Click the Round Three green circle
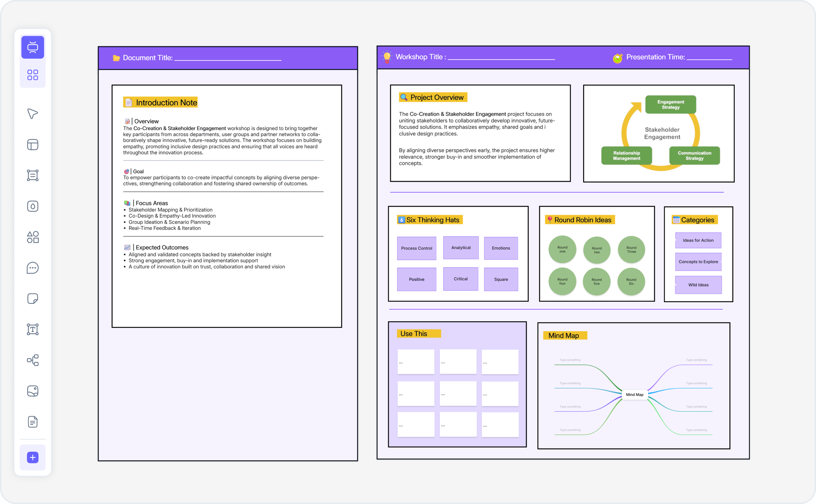The image size is (816, 504). coord(631,250)
